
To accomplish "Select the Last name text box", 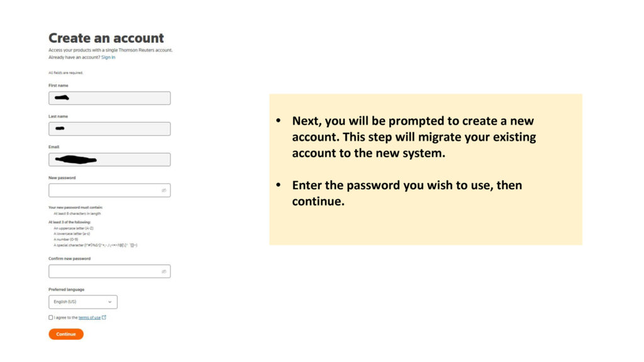I will (x=109, y=129).
